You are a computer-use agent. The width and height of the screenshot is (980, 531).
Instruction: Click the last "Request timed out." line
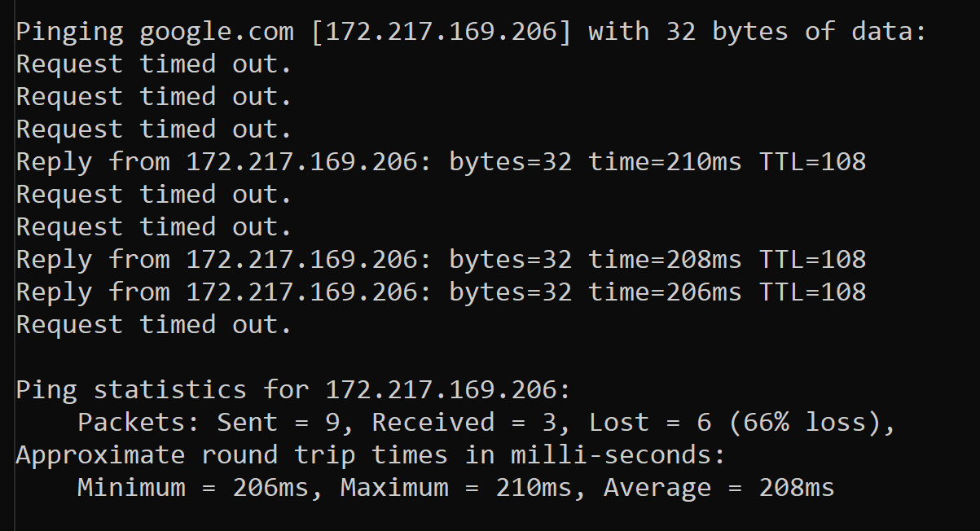(x=154, y=325)
